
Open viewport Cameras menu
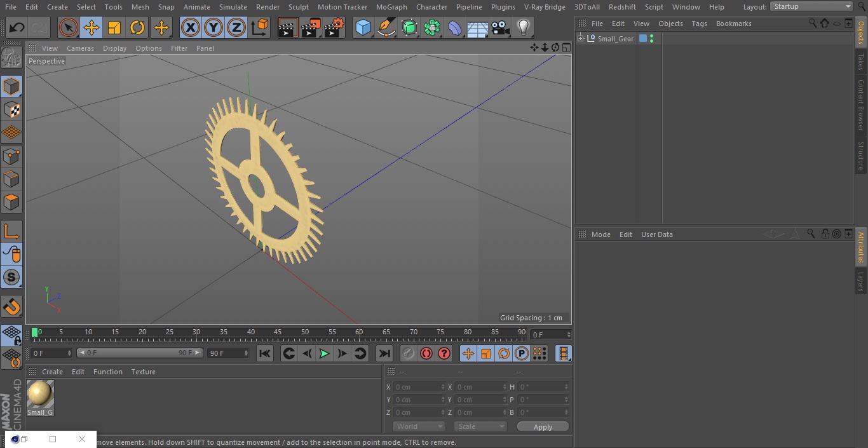(80, 48)
